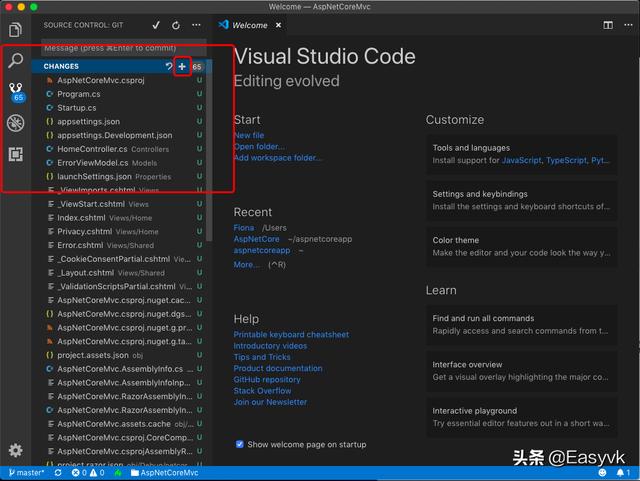Click Join our Newsletter link

[270, 402]
